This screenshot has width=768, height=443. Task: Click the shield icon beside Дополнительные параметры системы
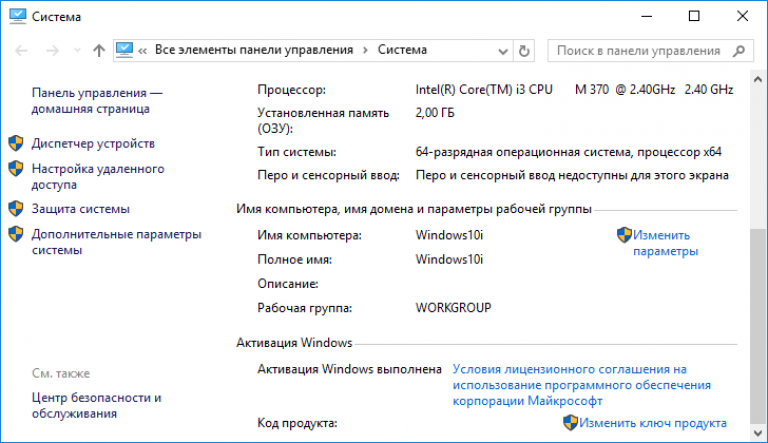tap(16, 234)
